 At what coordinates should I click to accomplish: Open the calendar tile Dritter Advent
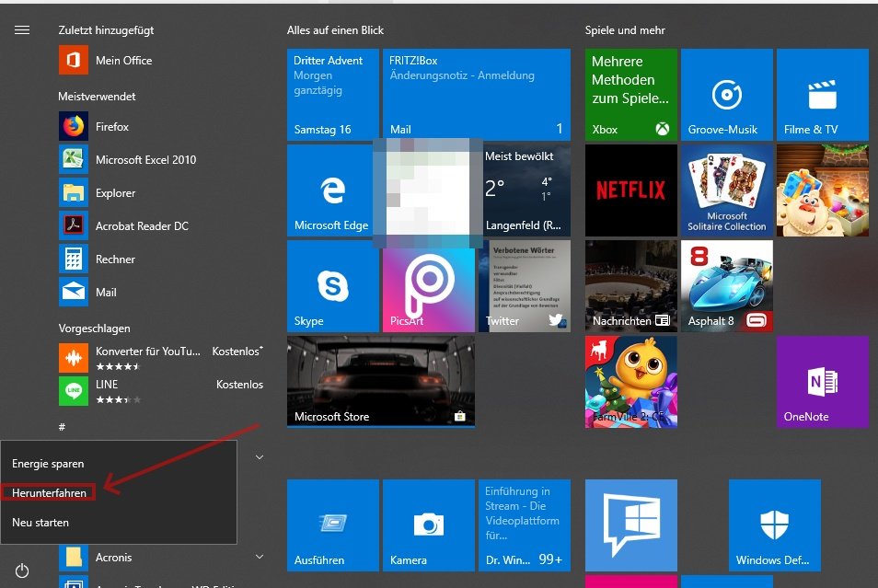(x=333, y=95)
